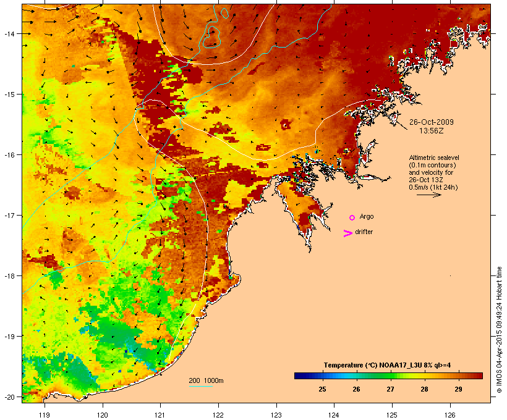Click the longitude axis label 119
This screenshot has height=420, width=507.
tap(45, 415)
